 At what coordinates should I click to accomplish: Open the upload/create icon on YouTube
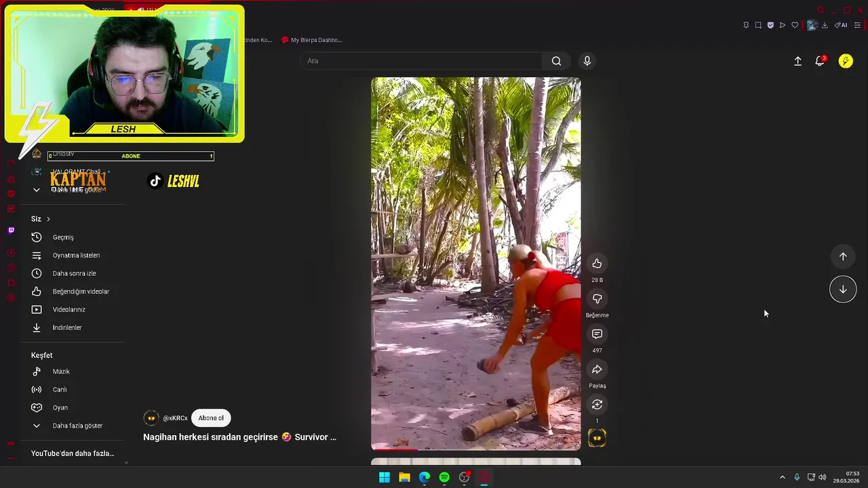pos(797,61)
